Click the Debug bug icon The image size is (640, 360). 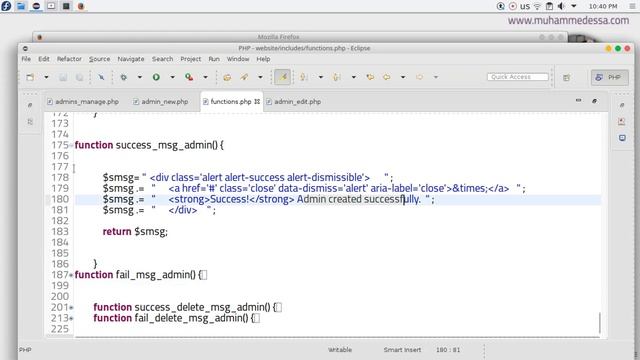[123, 77]
